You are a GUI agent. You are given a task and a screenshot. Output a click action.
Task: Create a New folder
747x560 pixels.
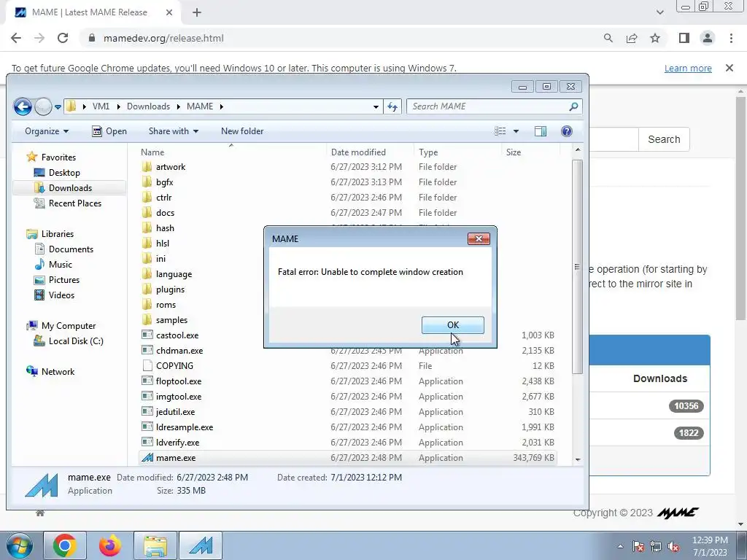(x=242, y=131)
